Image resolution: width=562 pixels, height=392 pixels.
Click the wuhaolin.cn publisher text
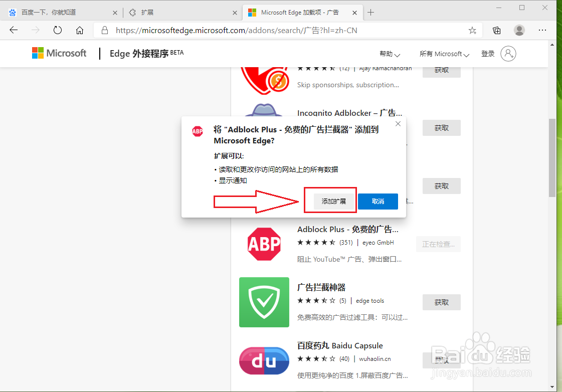point(375,359)
